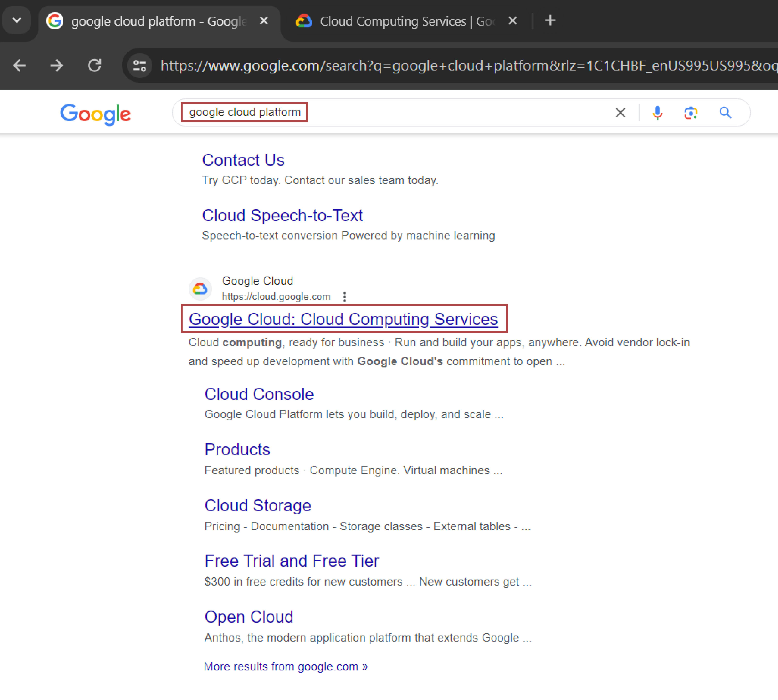Click More results from google.com

(x=286, y=666)
